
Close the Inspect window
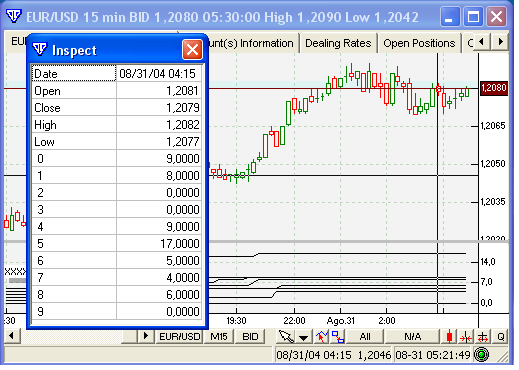click(192, 50)
